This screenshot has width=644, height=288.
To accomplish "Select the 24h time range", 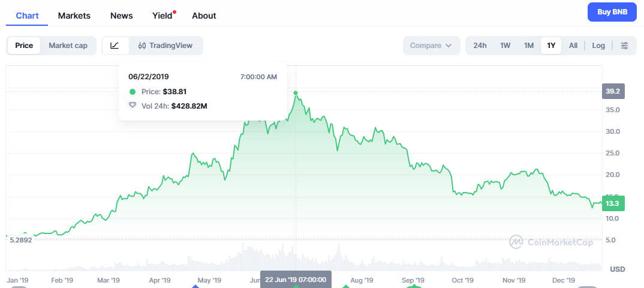I will [480, 46].
